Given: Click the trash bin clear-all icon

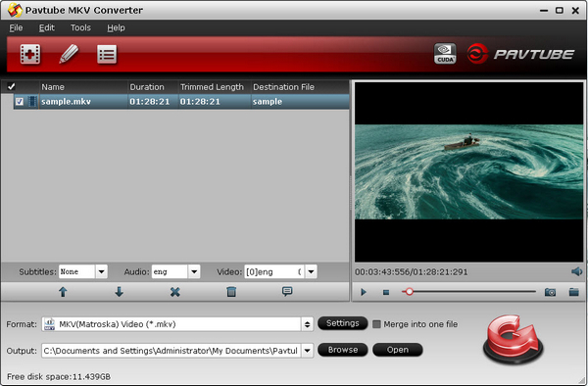Looking at the screenshot, I should click(231, 292).
